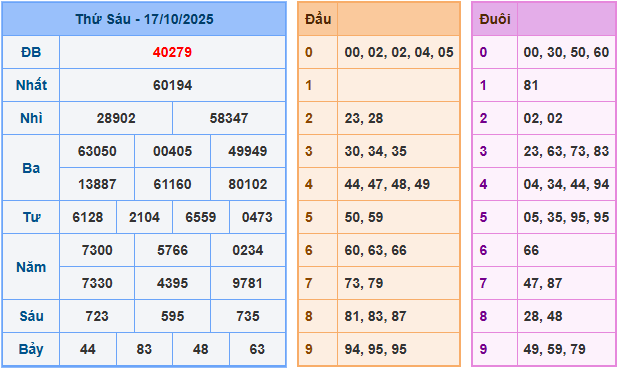Click the 'Nhất' row label

click(x=31, y=85)
